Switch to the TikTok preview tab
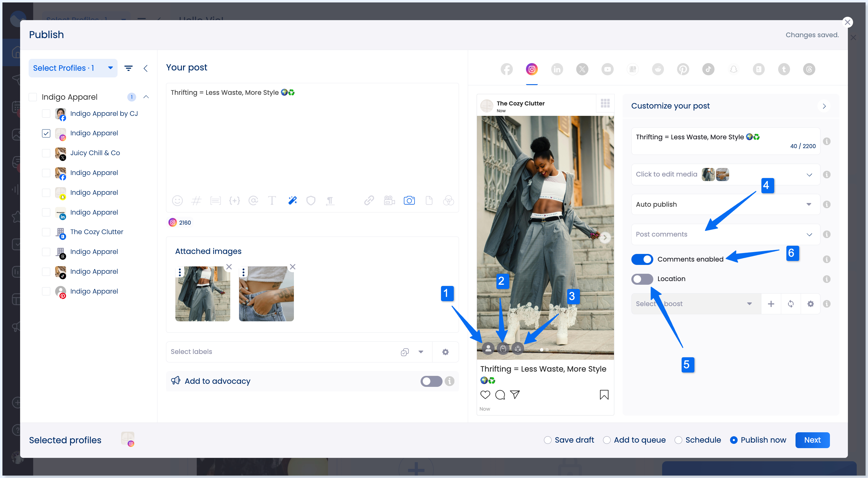Screen dimensions: 868x478 point(708,70)
